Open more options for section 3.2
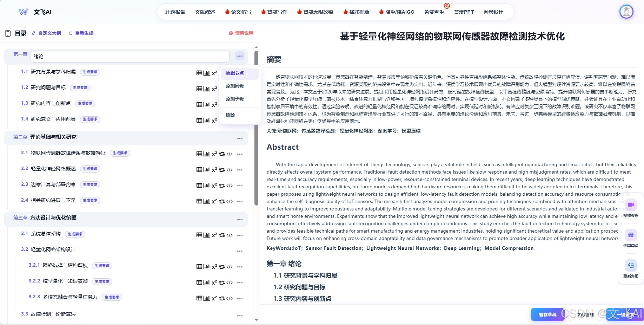644x325 pixels. 240,251
